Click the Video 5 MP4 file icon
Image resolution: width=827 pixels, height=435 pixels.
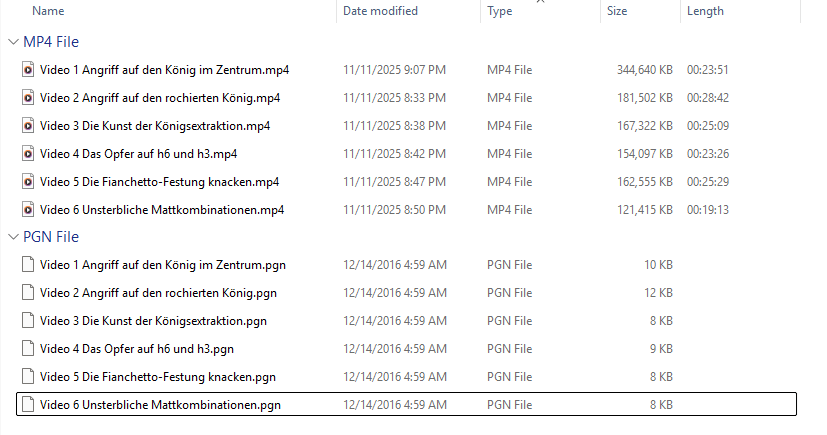[x=28, y=182]
